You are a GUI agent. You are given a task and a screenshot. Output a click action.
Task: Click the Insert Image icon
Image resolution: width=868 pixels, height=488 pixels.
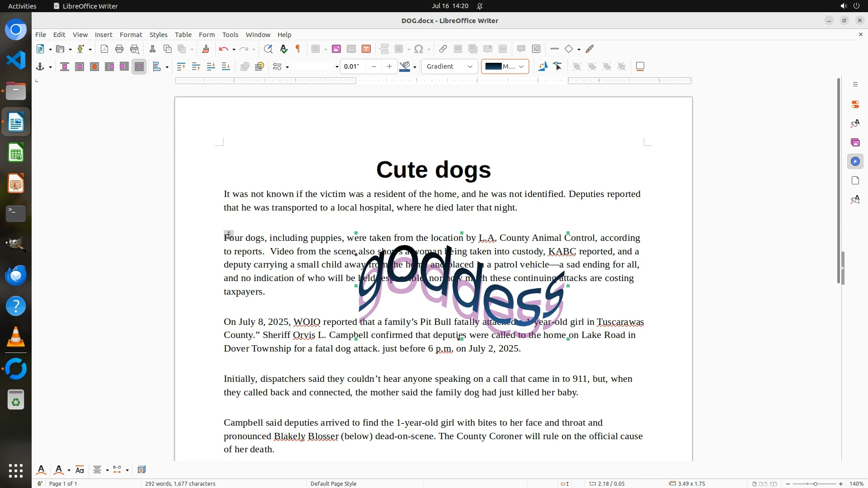click(x=336, y=49)
